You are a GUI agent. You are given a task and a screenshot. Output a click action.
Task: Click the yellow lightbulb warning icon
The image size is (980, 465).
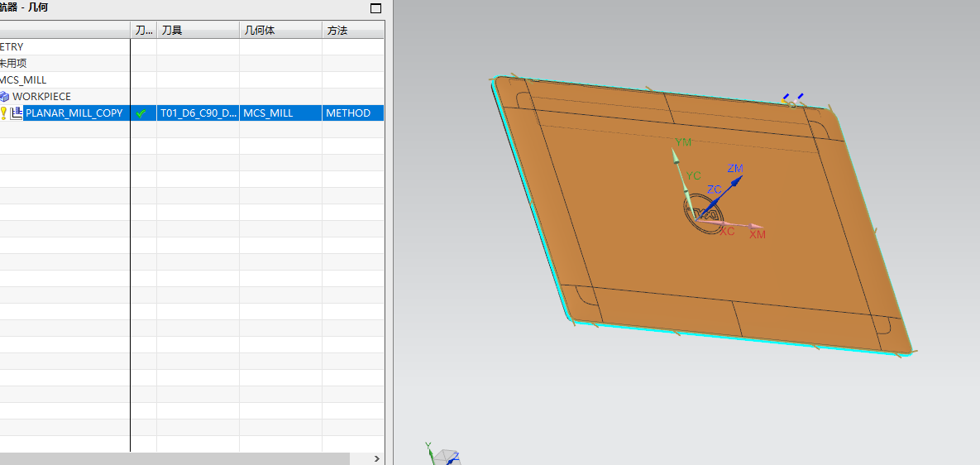(x=3, y=113)
